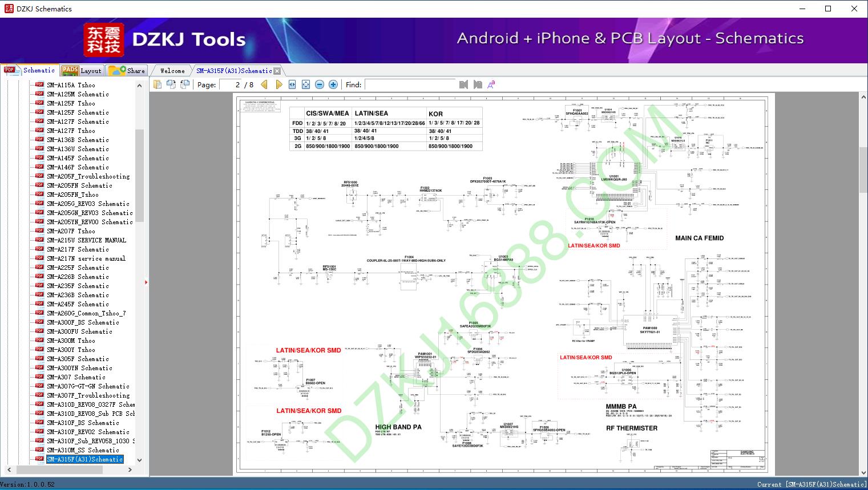The height and width of the screenshot is (490, 868).
Task: Click the find next icon
Action: pos(478,84)
